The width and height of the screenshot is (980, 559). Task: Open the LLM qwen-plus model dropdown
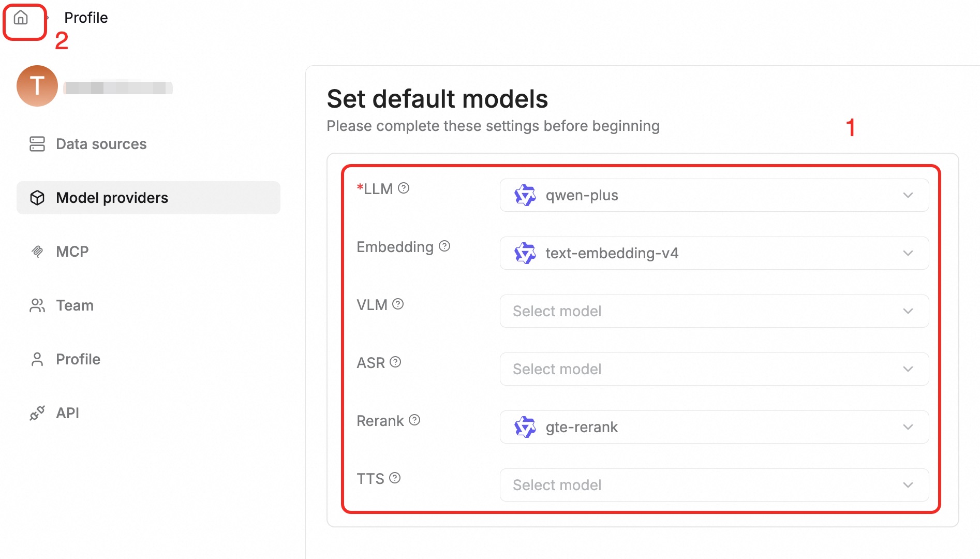[x=714, y=195]
